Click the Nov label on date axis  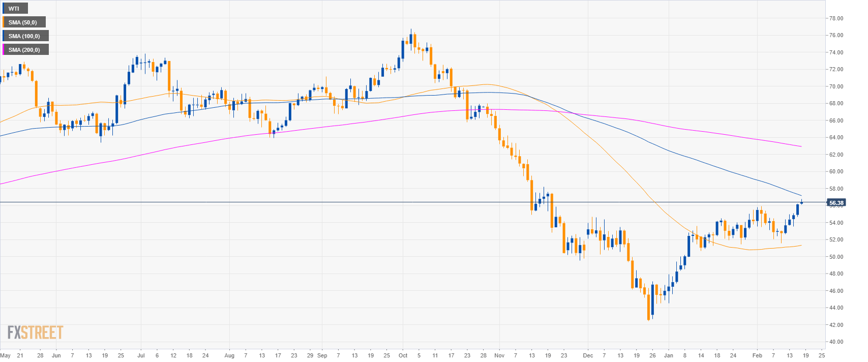[x=499, y=355]
